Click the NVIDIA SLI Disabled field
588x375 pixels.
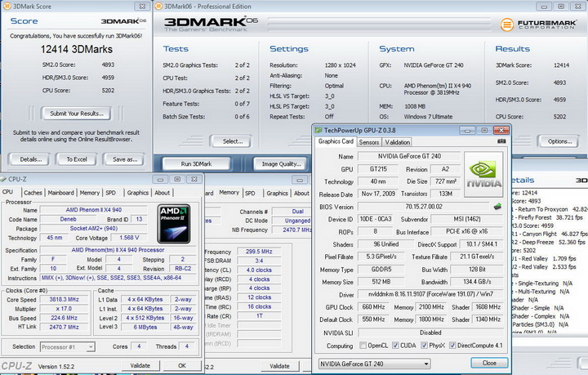tap(430, 333)
